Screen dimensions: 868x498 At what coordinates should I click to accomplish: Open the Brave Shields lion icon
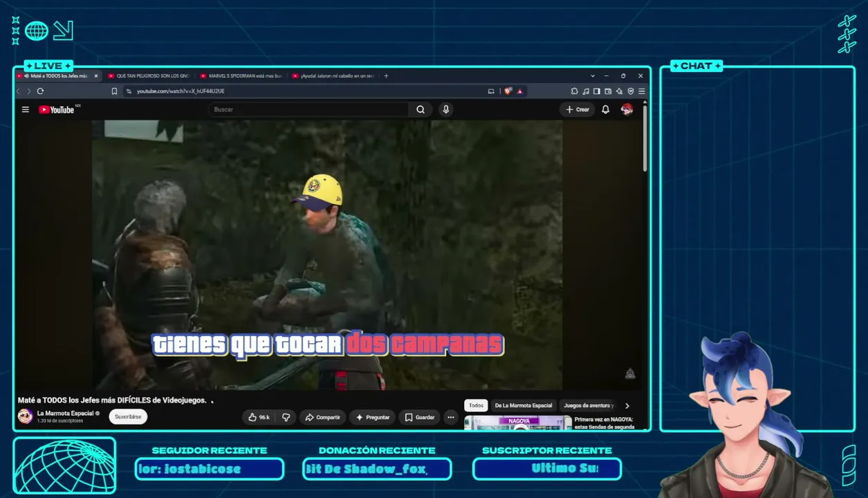pyautogui.click(x=508, y=91)
